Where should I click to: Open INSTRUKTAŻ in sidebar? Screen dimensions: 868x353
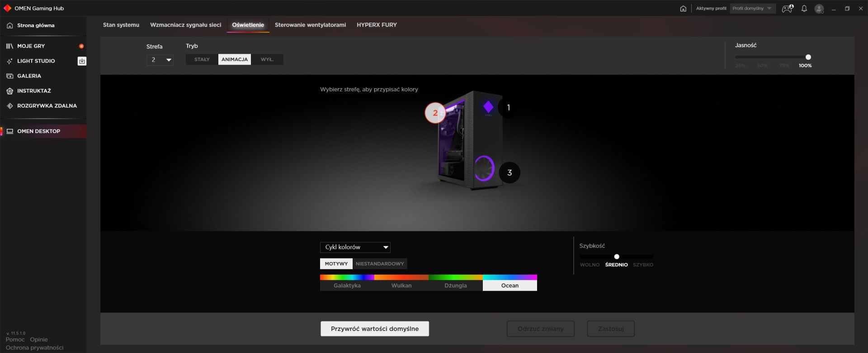[x=34, y=91]
